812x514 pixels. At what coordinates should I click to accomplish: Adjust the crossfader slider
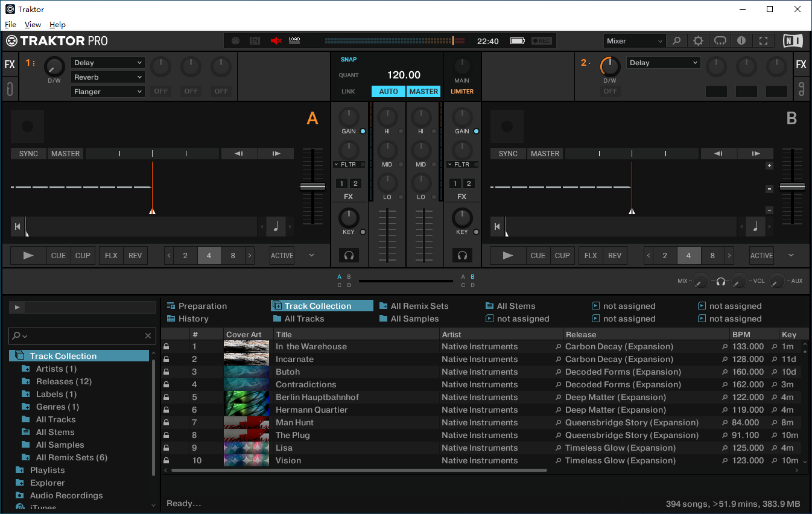(405, 281)
